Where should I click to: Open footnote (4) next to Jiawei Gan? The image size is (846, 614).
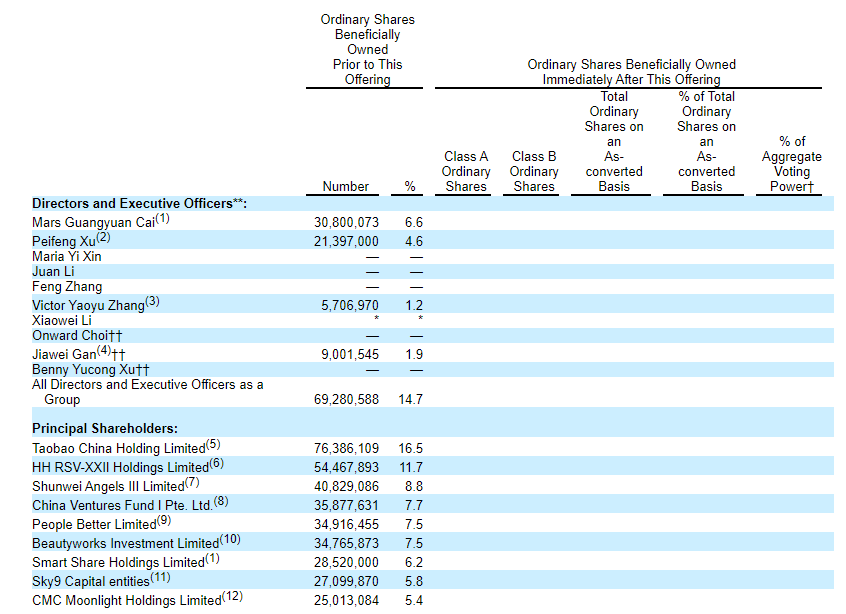104,351
